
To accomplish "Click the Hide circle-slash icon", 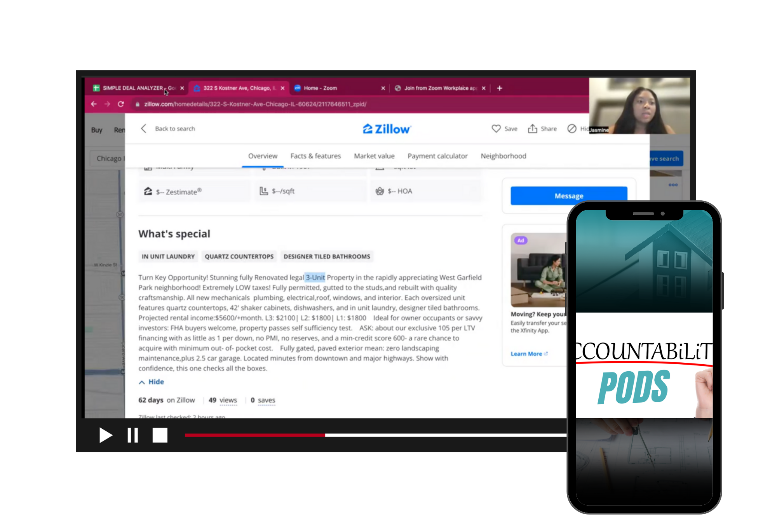I will [x=571, y=129].
